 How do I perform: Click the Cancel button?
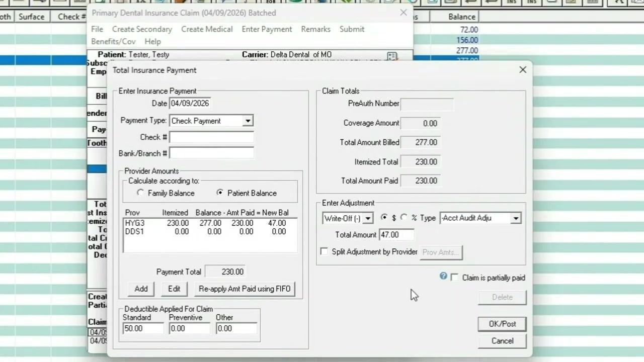pyautogui.click(x=502, y=341)
